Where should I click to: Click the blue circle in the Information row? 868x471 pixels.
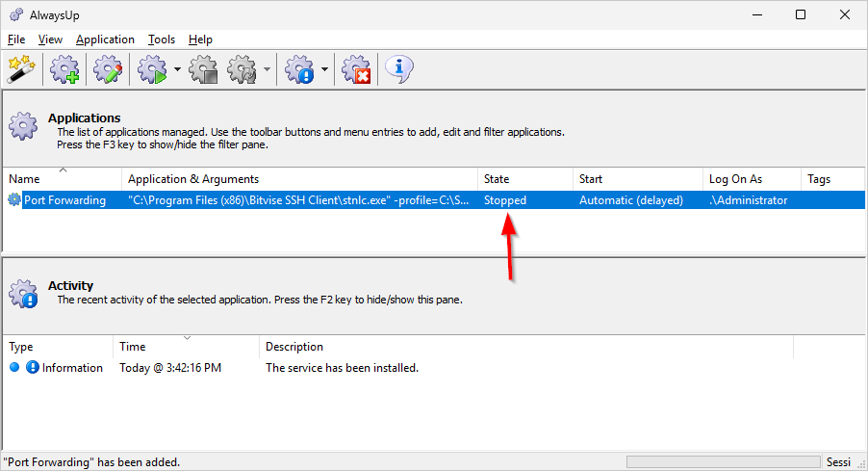click(14, 367)
